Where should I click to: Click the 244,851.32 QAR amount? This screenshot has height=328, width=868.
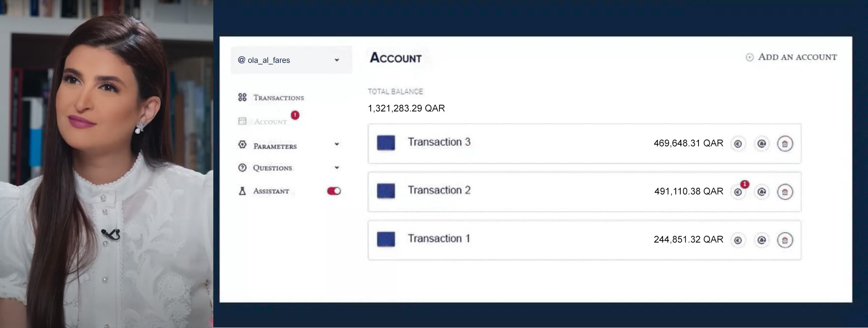[688, 239]
